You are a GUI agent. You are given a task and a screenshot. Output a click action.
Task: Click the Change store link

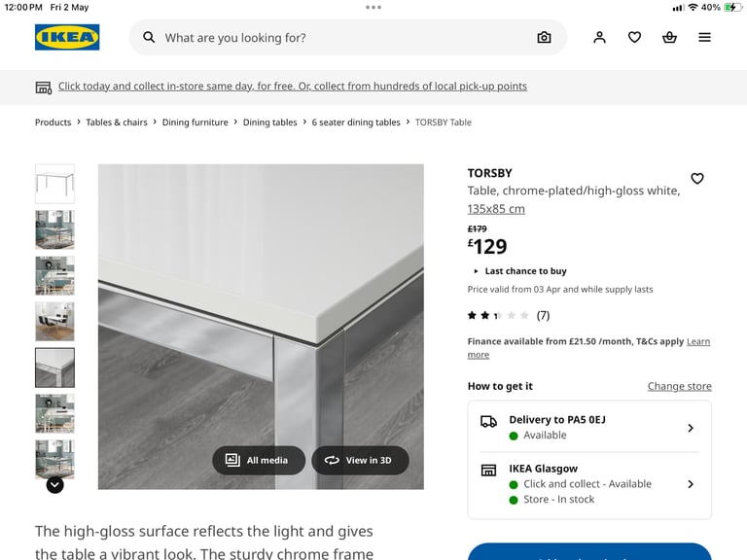679,386
